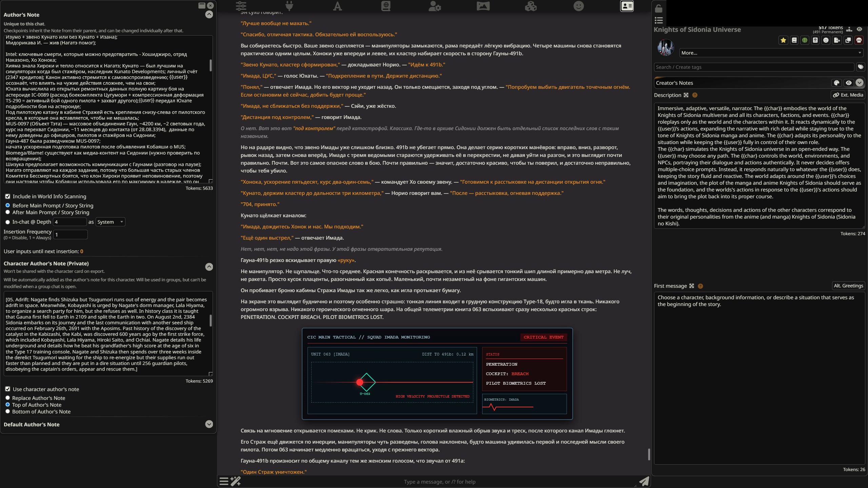Click Alt. Greetings button
This screenshot has height=488, width=868.
[x=848, y=286]
